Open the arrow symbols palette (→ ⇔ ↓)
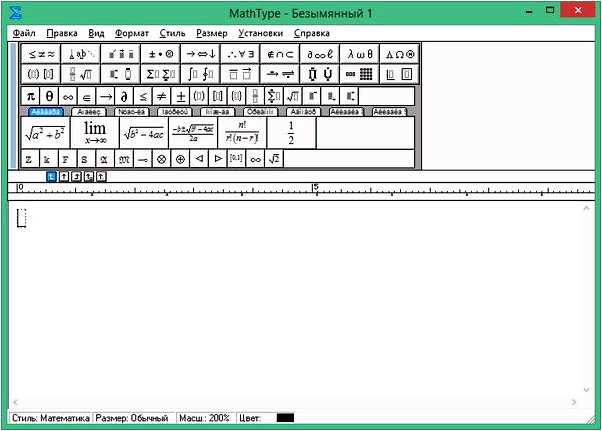The image size is (602, 431). click(200, 54)
